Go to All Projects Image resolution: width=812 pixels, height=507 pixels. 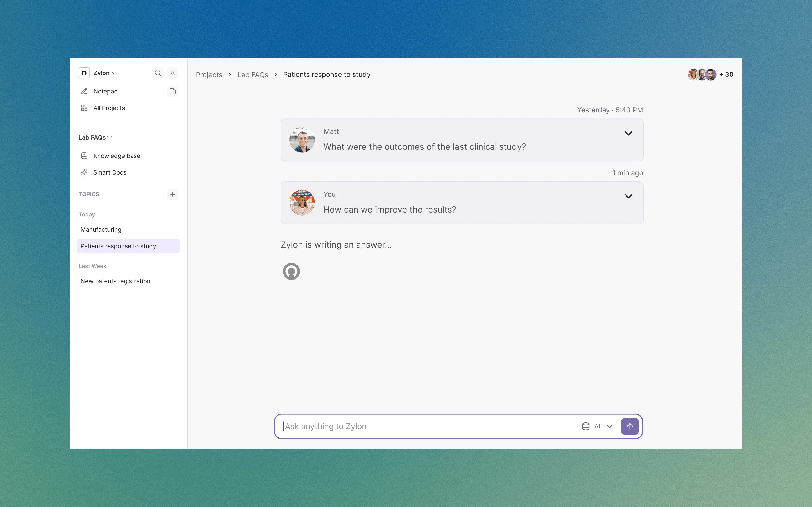[x=109, y=108]
